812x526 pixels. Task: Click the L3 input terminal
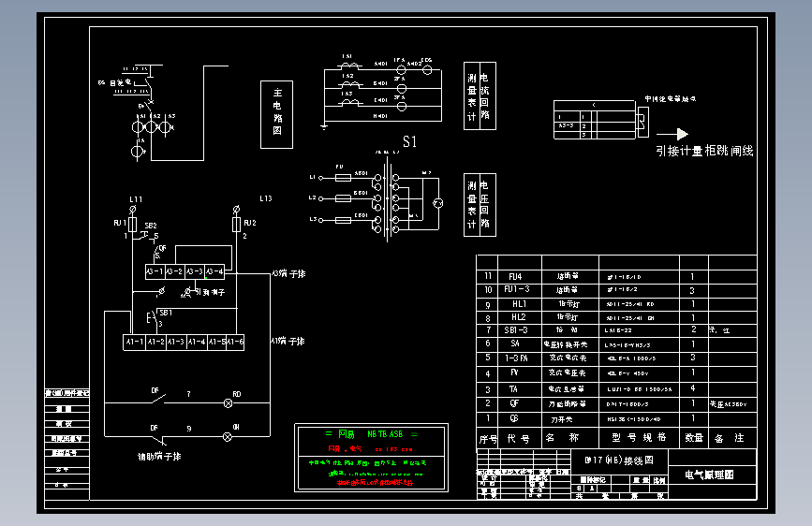click(320, 220)
